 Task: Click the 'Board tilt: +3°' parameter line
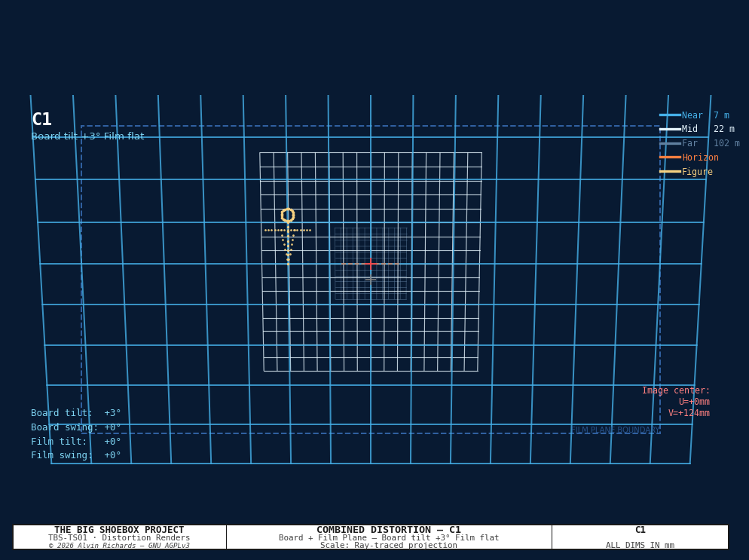pyautogui.click(x=76, y=413)
